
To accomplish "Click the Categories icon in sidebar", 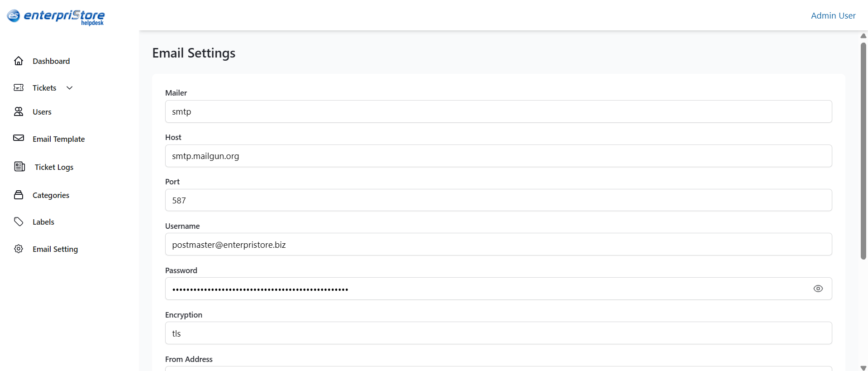I will tap(19, 195).
